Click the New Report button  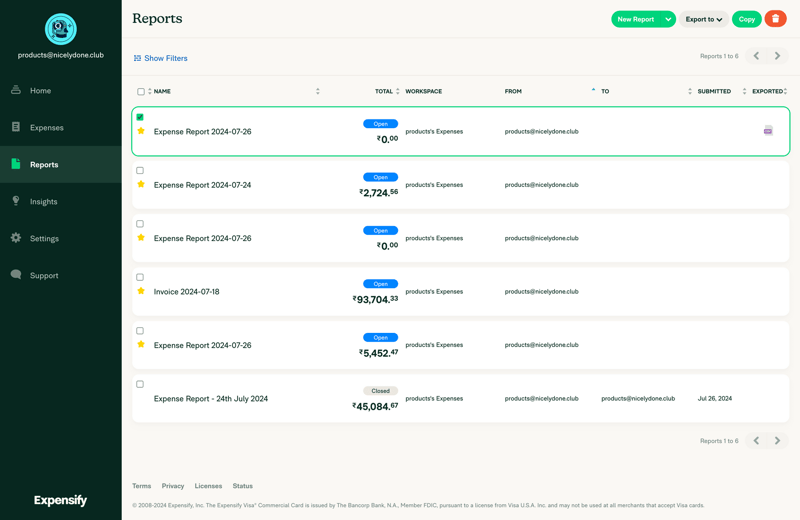tap(636, 19)
